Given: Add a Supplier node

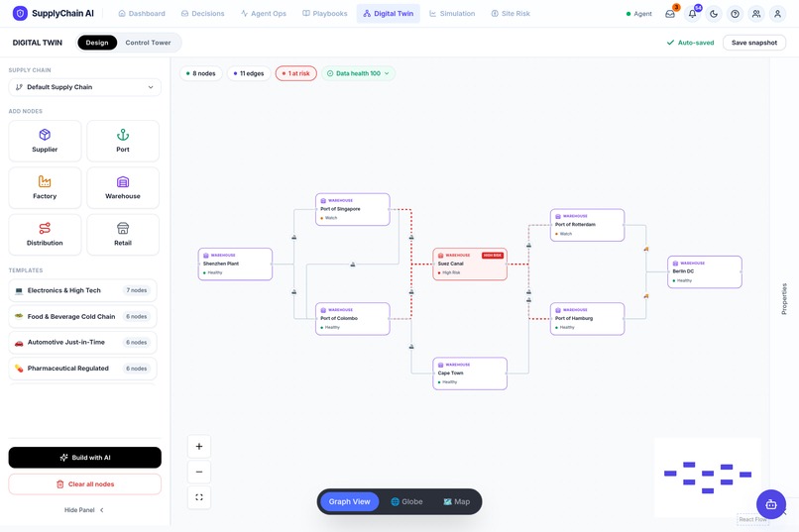Looking at the screenshot, I should pos(45,141).
